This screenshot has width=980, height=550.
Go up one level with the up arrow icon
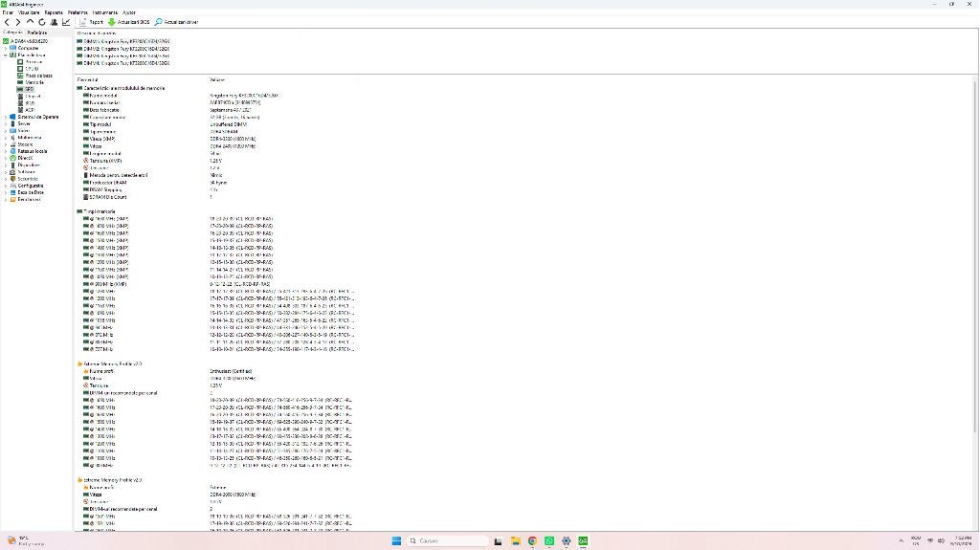(30, 22)
